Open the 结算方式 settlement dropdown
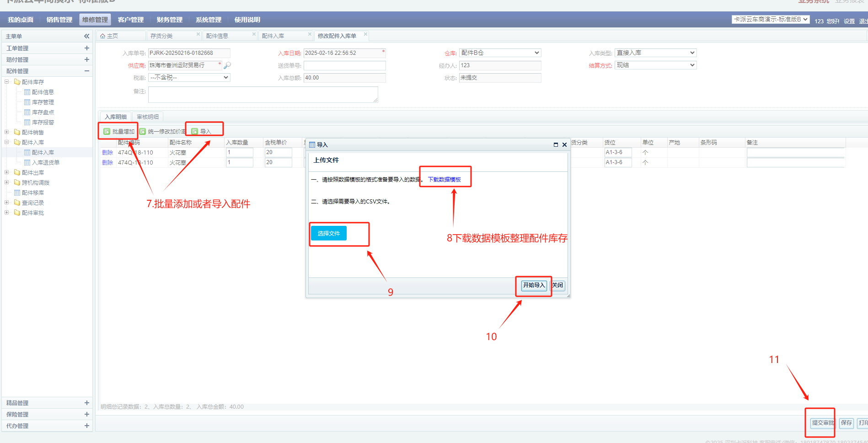 655,65
